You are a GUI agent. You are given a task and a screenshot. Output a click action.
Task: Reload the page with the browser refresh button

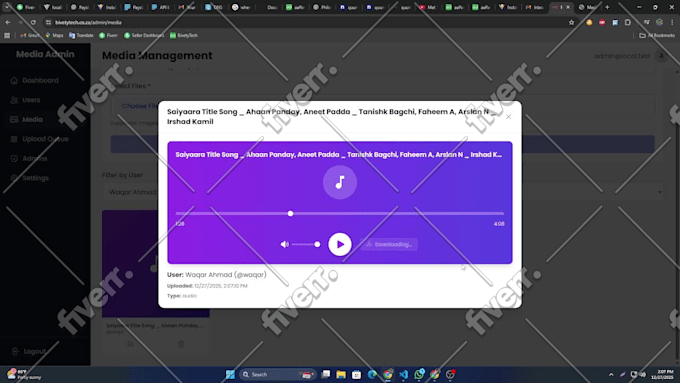(33, 22)
